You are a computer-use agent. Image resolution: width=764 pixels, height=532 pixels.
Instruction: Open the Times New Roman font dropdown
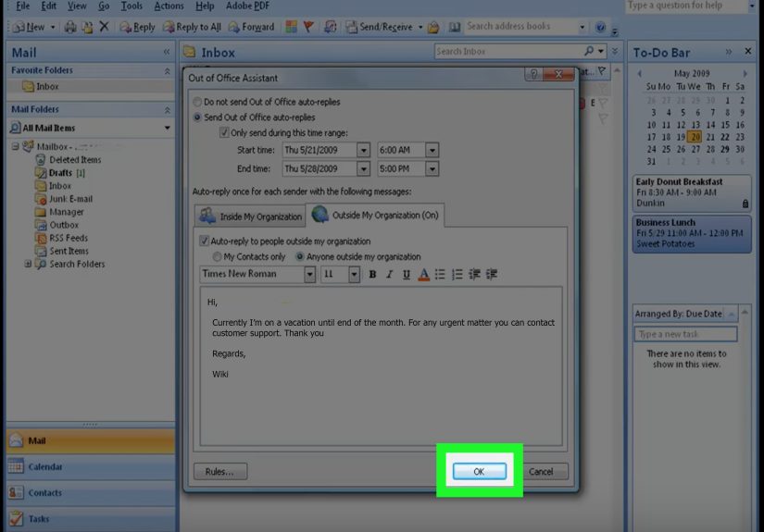pos(309,275)
